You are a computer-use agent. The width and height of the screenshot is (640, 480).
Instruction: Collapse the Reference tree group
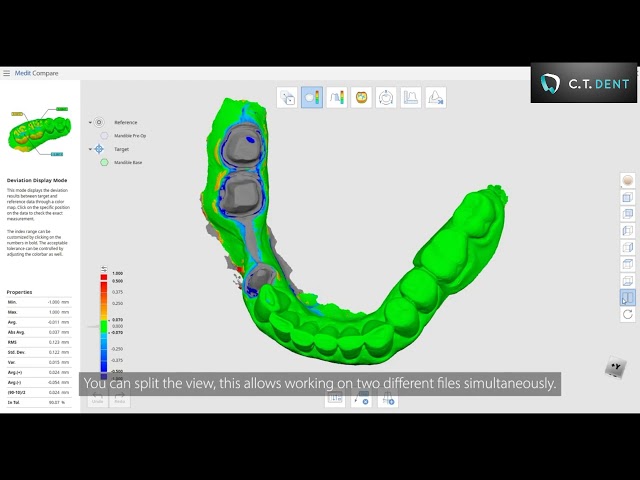90,122
